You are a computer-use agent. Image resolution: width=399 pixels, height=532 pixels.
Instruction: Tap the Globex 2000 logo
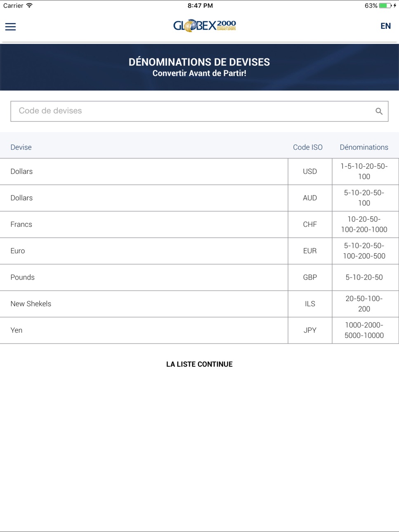205,26
